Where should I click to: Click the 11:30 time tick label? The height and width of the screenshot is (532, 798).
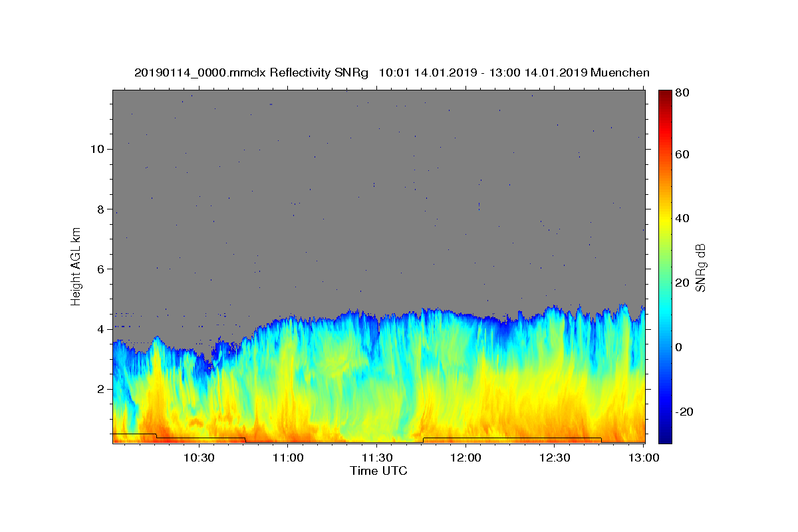tap(376, 458)
